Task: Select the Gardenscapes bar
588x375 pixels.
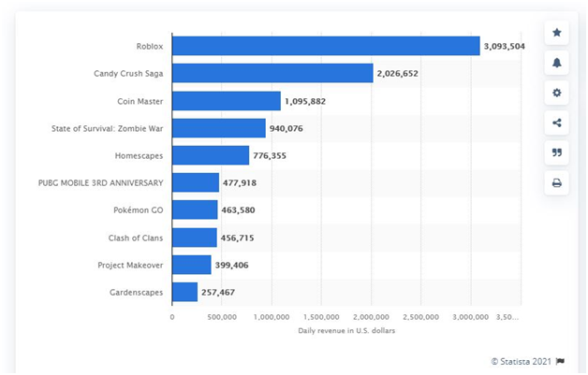Action: coord(184,292)
